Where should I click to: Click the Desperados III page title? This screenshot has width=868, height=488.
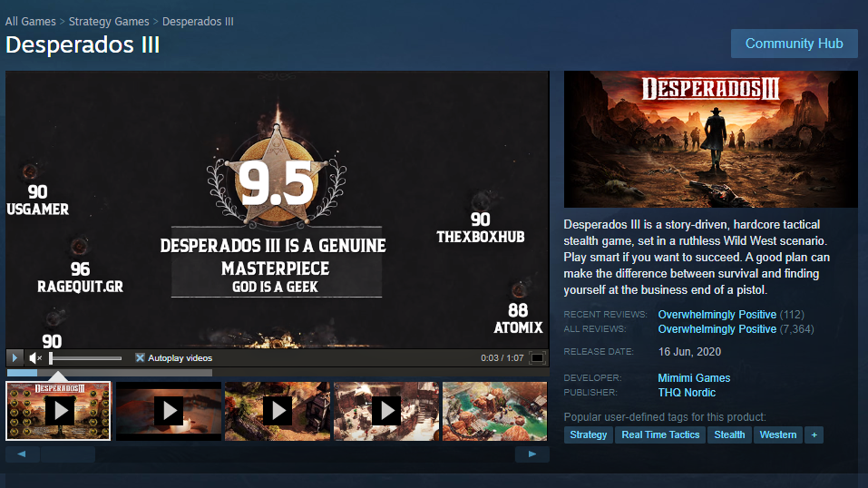83,44
